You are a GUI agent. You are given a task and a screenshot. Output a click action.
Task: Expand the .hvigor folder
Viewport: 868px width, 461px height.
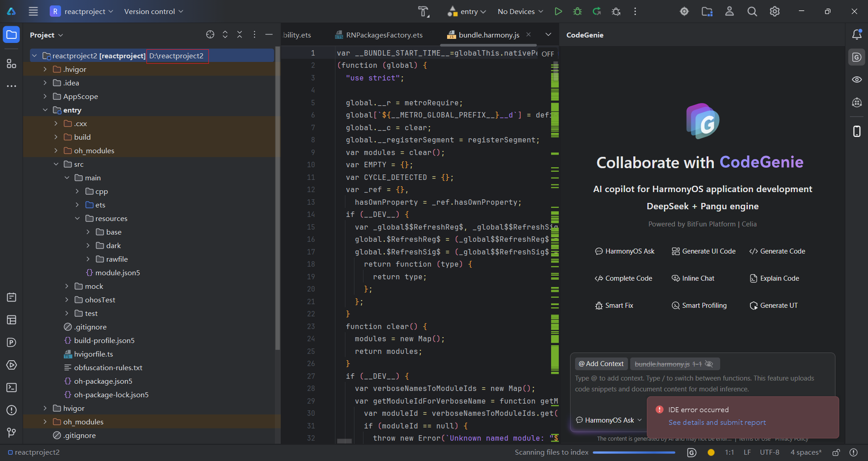[45, 69]
